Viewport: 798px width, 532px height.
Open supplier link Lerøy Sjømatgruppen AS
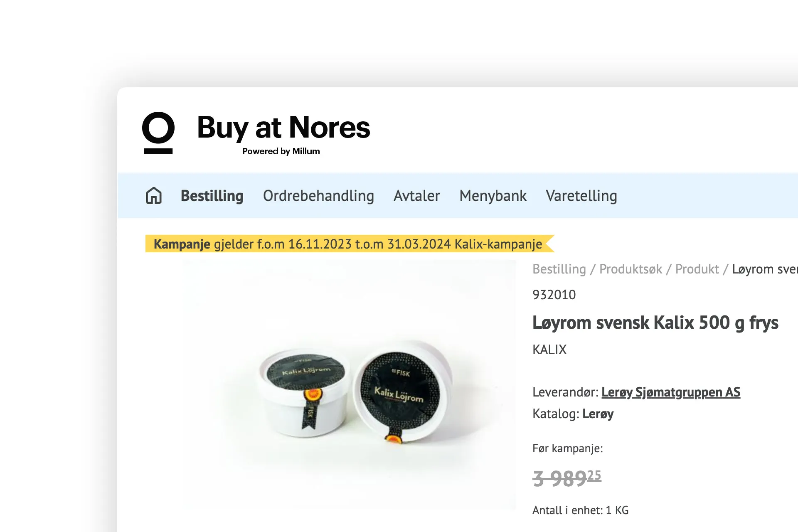670,392
